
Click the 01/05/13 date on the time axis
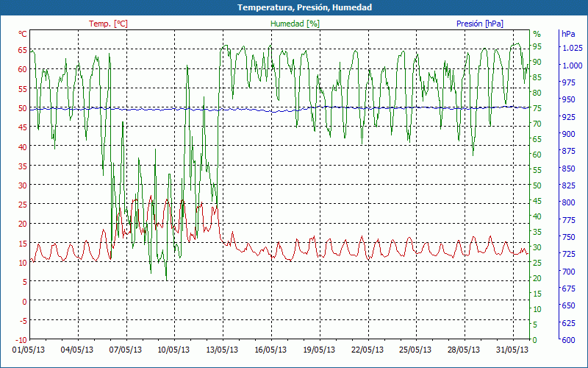tap(29, 350)
